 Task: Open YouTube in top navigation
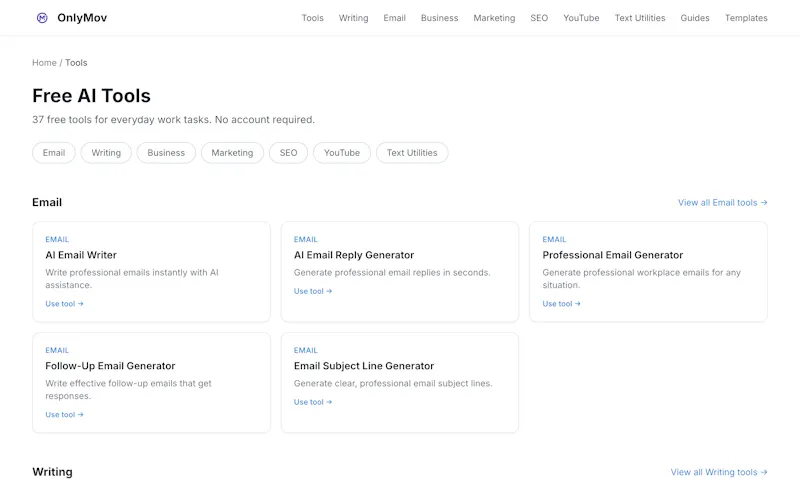pyautogui.click(x=581, y=18)
